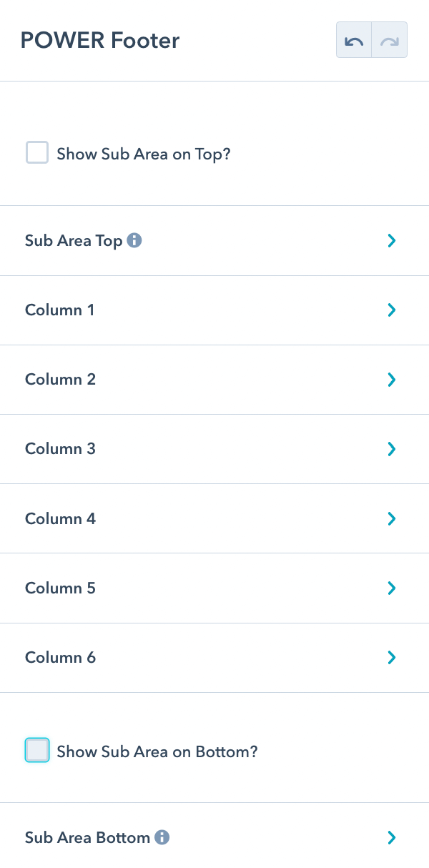Viewport: 429px width, 868px height.
Task: Click the chevron arrow for Column 1
Action: (391, 310)
